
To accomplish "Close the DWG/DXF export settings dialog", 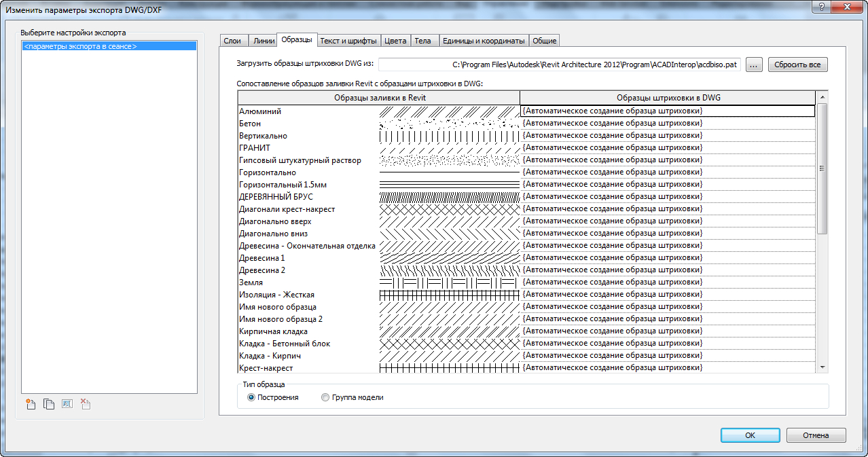I will pos(848,6).
